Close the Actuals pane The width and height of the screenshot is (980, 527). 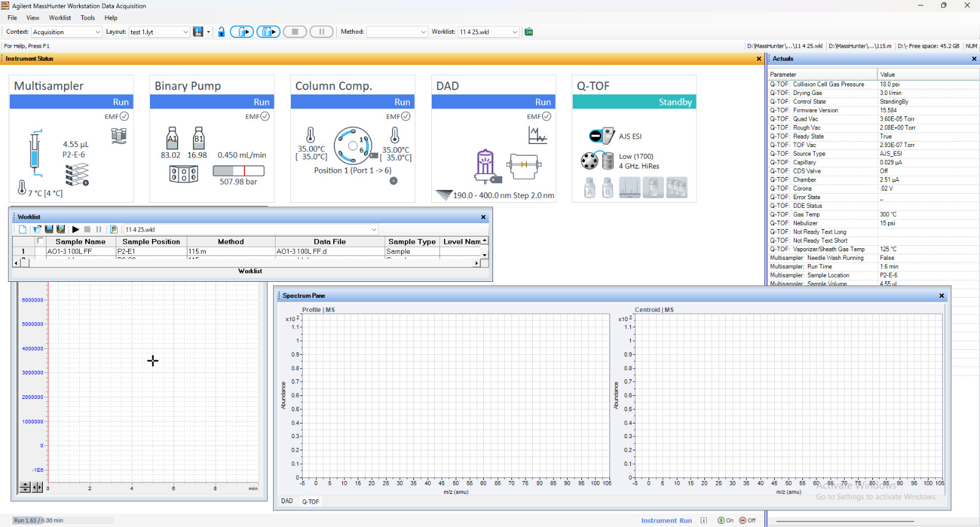point(974,59)
